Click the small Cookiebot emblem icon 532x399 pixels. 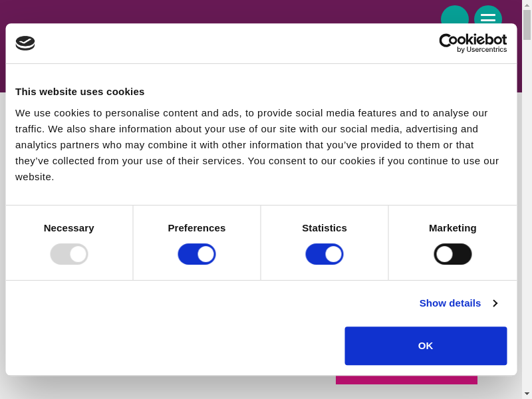(25, 43)
